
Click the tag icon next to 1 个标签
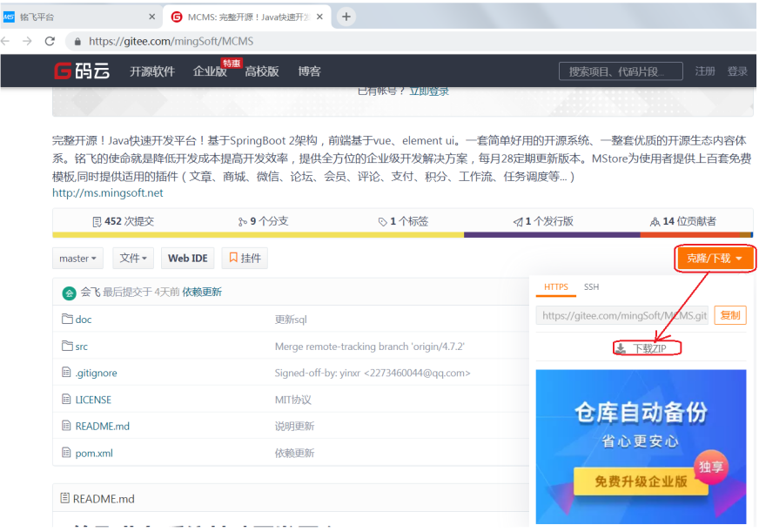382,222
